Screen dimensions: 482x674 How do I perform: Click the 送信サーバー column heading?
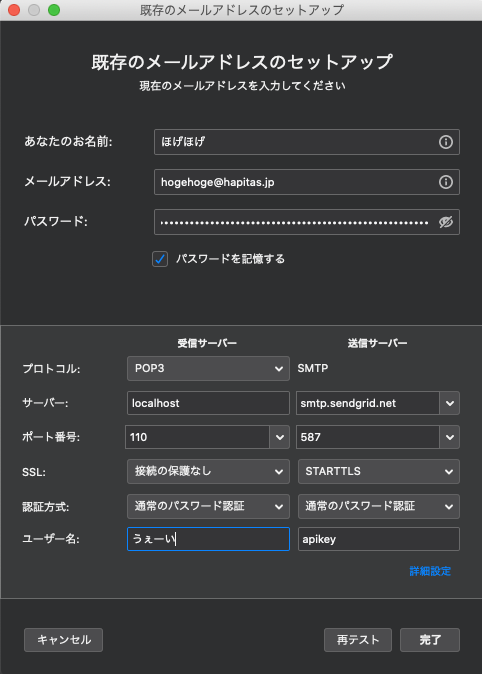[378, 343]
